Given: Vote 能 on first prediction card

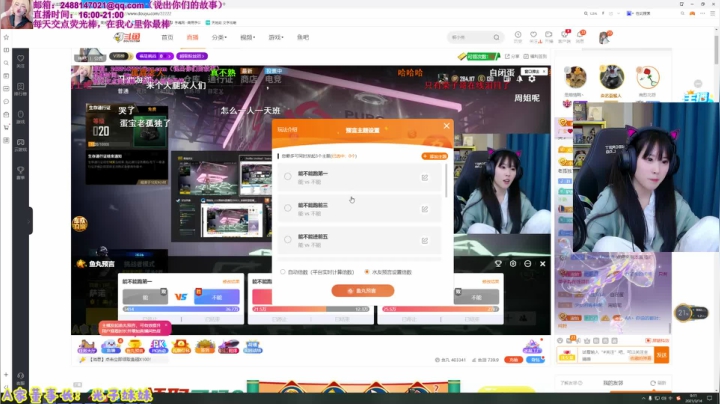Looking at the screenshot, I should pyautogui.click(x=145, y=297).
